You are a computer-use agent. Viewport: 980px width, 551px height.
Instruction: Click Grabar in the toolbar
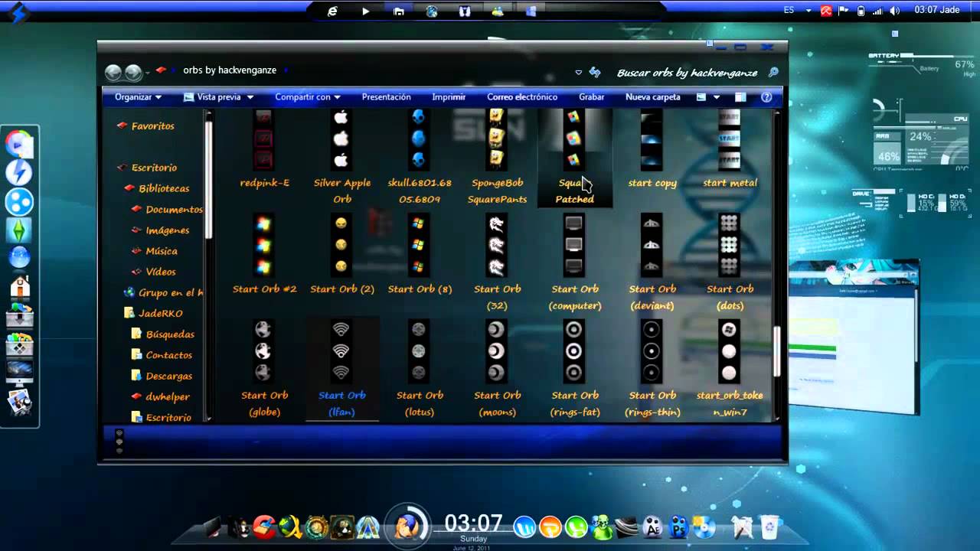pos(591,97)
